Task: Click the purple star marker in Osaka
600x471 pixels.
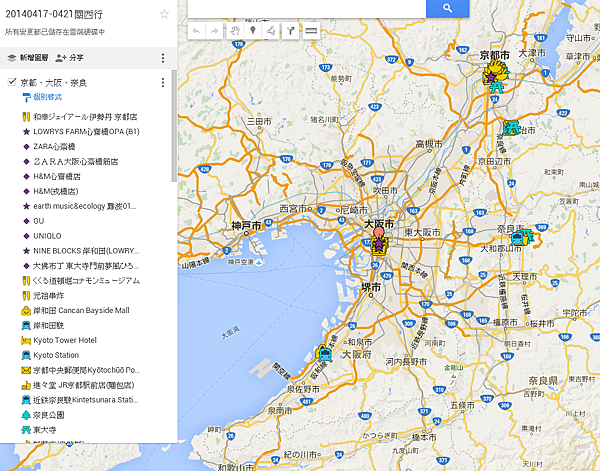Action: pyautogui.click(x=378, y=244)
